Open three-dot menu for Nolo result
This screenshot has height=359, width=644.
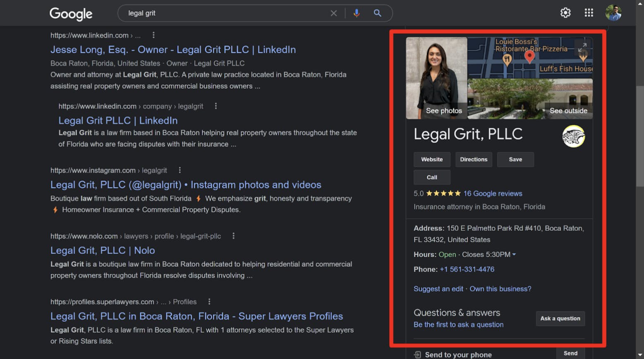point(234,236)
